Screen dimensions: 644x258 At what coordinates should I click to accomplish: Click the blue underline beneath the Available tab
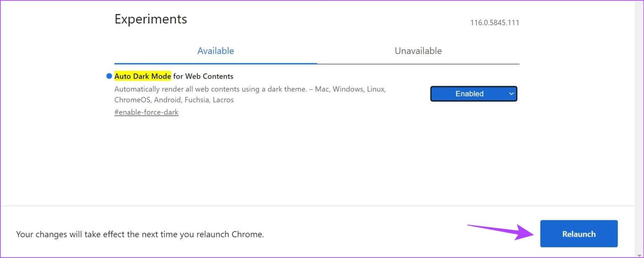pos(216,64)
